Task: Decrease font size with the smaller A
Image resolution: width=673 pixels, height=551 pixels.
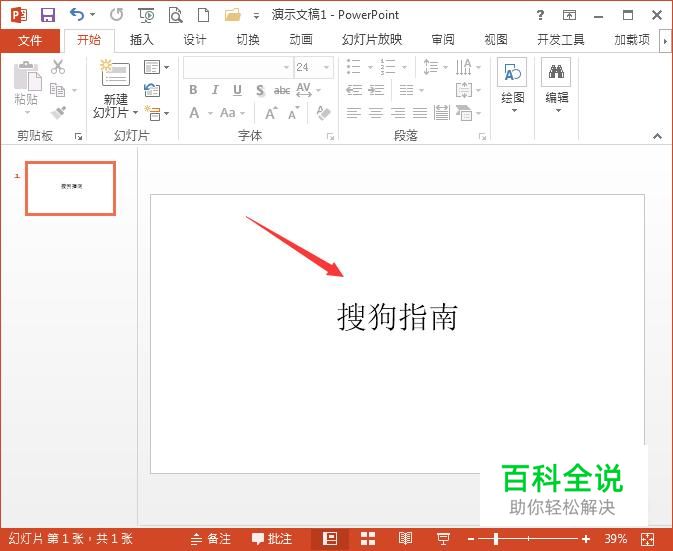Action: coord(294,113)
